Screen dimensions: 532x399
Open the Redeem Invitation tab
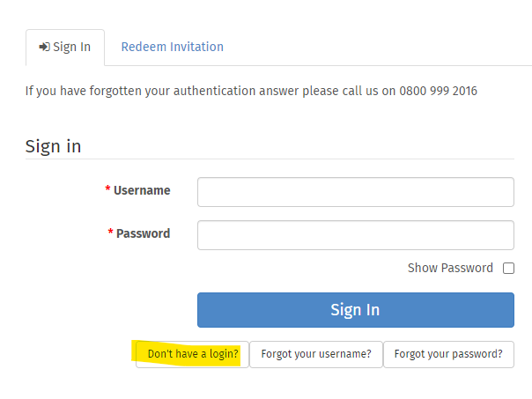[x=173, y=47]
